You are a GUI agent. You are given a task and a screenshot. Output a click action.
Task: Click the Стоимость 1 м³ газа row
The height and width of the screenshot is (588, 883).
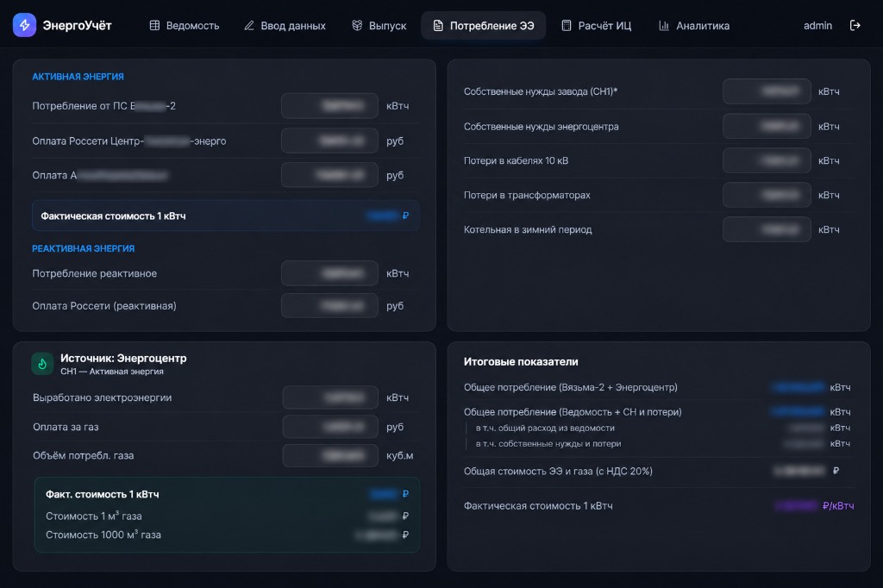pos(227,516)
